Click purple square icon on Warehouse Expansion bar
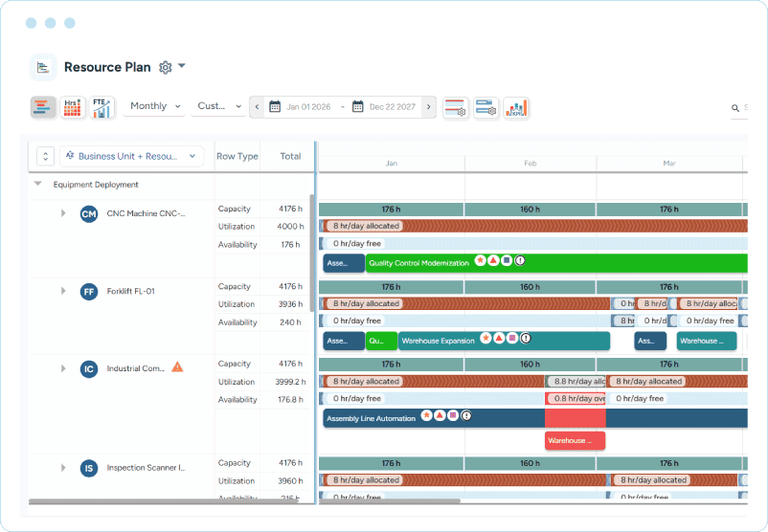This screenshot has height=532, width=768. [x=511, y=338]
